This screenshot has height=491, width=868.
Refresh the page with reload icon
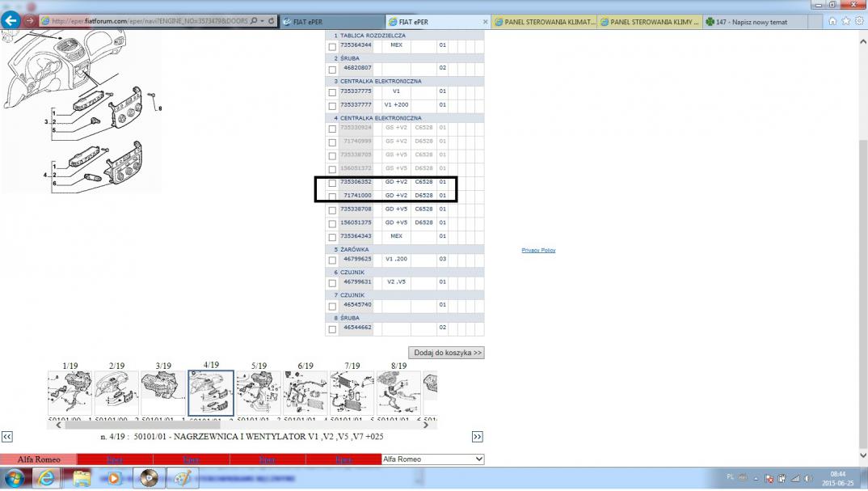[272, 21]
